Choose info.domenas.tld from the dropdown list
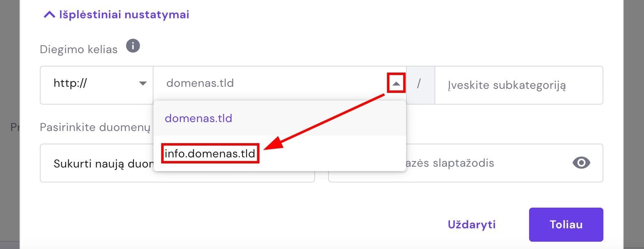644x249 pixels. 210,153
